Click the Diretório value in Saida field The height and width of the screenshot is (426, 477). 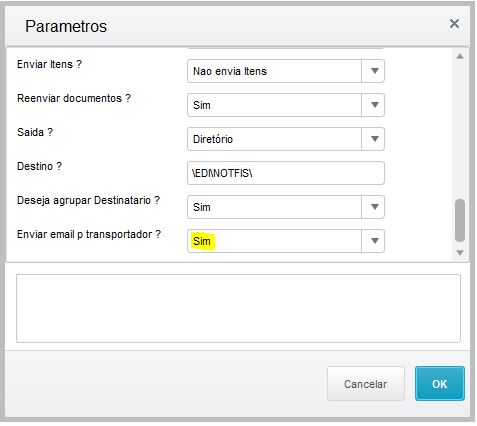pos(213,139)
